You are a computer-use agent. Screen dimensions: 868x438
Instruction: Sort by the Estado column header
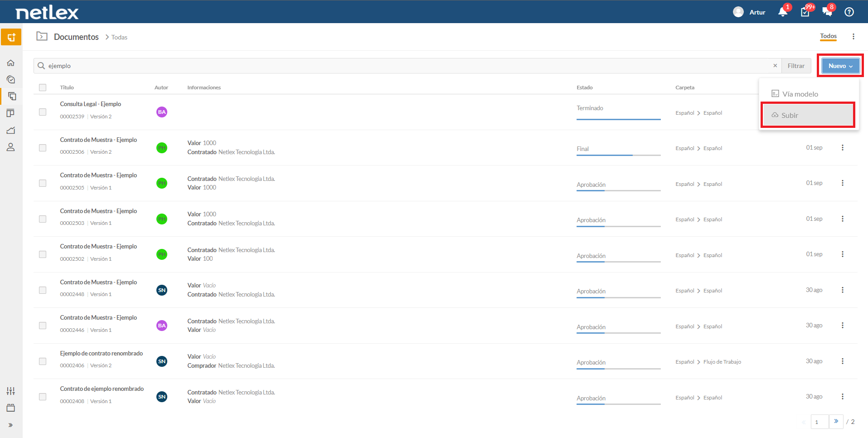(x=584, y=88)
